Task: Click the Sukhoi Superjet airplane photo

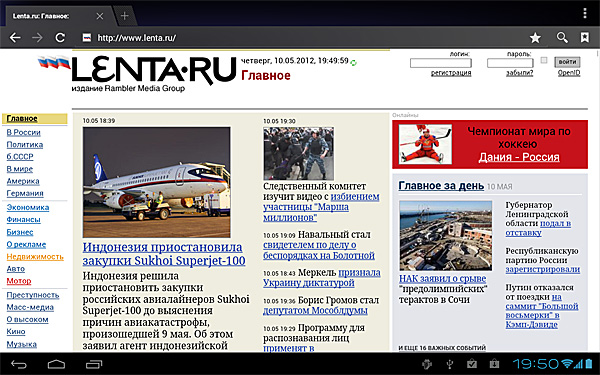Action: [157, 182]
